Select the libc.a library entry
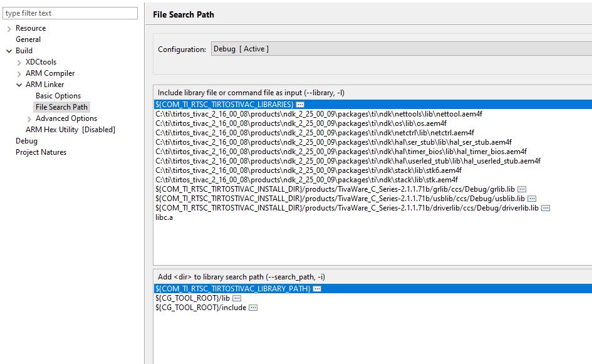 tap(164, 217)
